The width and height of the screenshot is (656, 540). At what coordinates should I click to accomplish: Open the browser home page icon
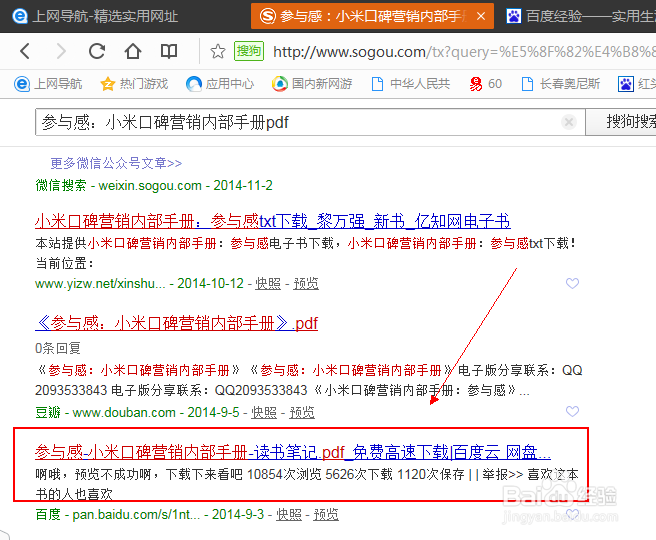click(x=133, y=51)
